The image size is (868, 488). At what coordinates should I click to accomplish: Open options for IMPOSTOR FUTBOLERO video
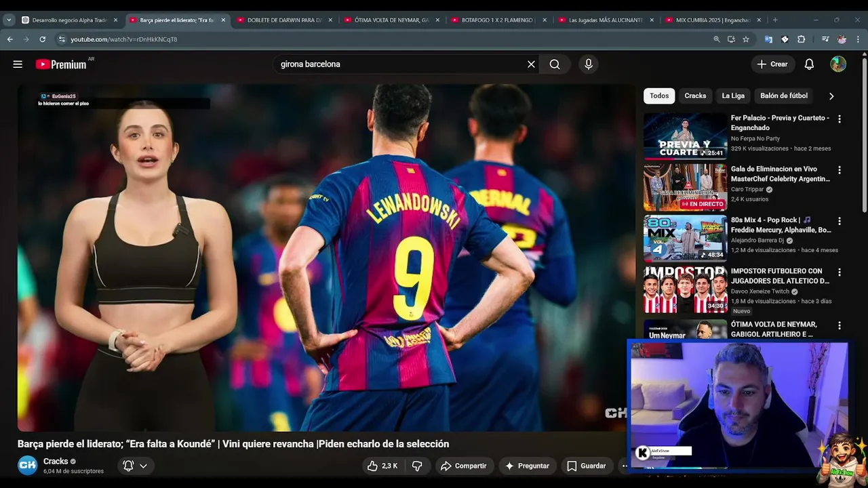click(840, 272)
